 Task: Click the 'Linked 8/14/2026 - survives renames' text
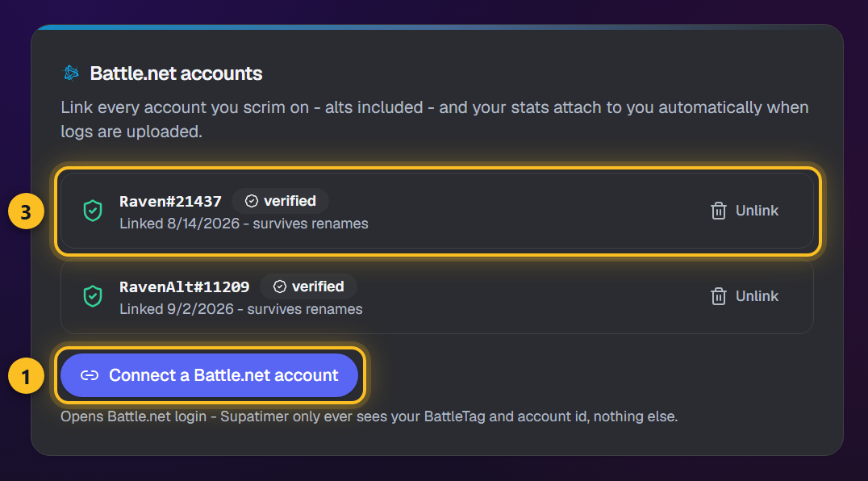[x=244, y=224]
